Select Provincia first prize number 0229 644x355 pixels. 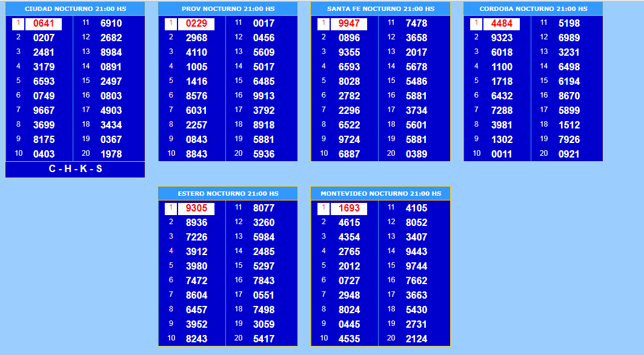196,24
